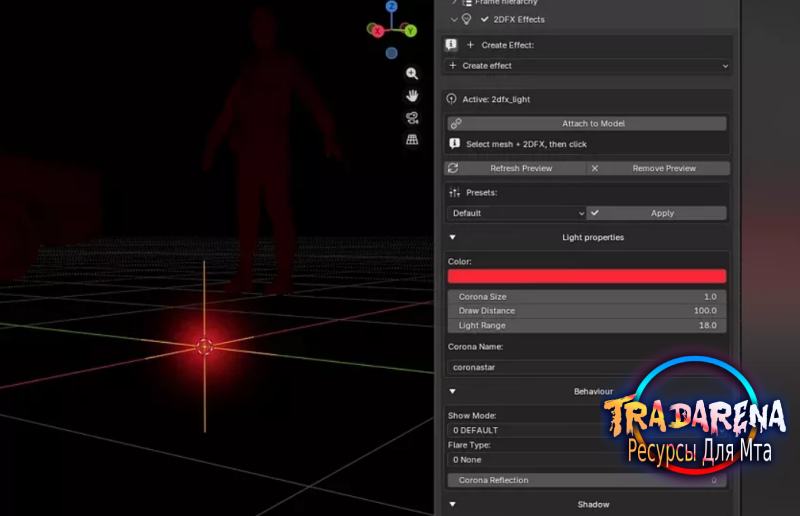Toggle the 2DFX Effects checkbox
This screenshot has height=516, width=800.
pos(484,19)
